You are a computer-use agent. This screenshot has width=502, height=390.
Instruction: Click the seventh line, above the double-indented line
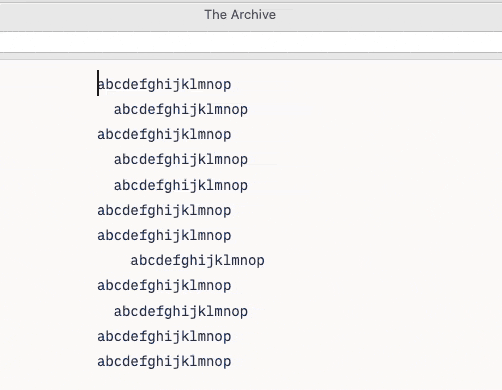(x=164, y=236)
